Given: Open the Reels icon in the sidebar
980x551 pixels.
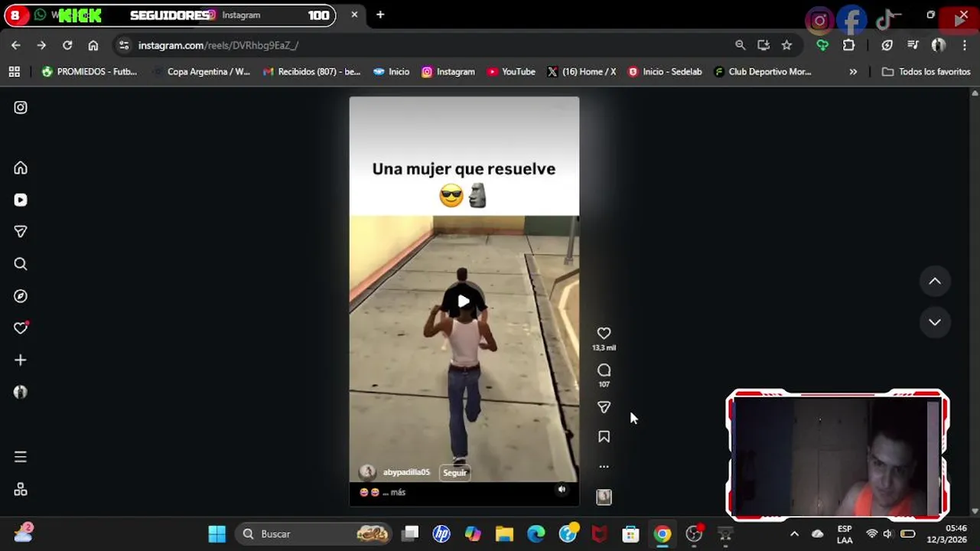Looking at the screenshot, I should [x=21, y=200].
